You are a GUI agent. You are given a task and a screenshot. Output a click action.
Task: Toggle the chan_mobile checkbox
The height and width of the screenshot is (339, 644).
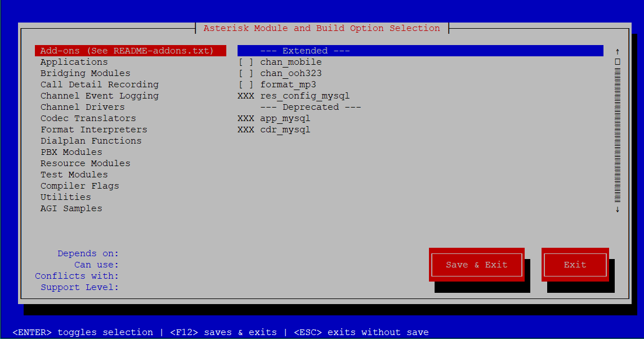click(246, 62)
